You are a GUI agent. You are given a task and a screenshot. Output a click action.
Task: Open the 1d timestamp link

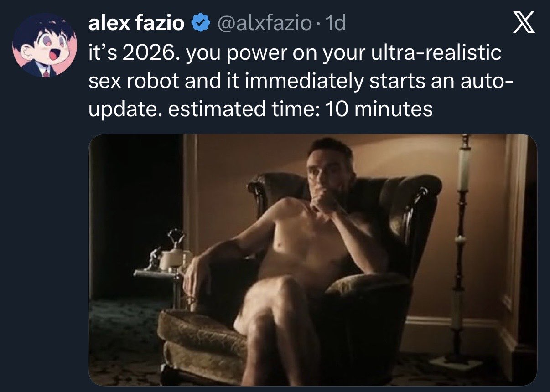click(333, 24)
